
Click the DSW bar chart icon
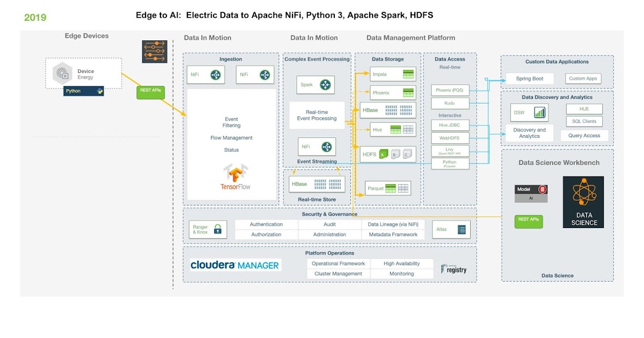pyautogui.click(x=539, y=112)
